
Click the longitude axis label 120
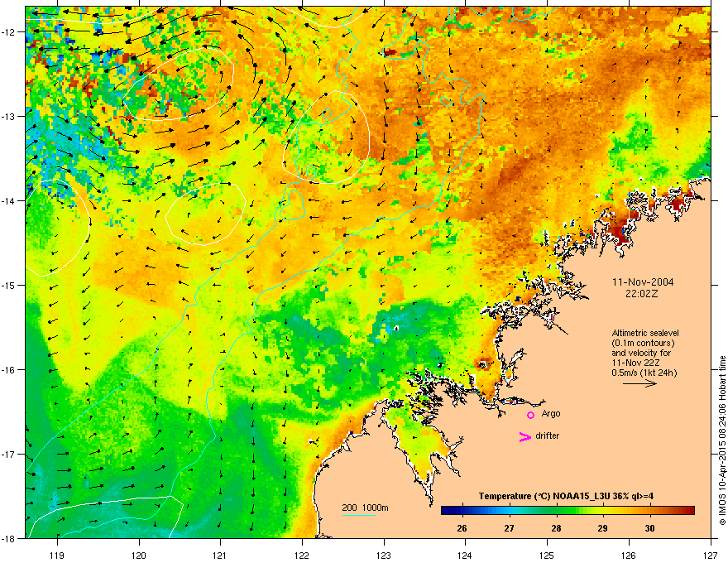coord(139,555)
